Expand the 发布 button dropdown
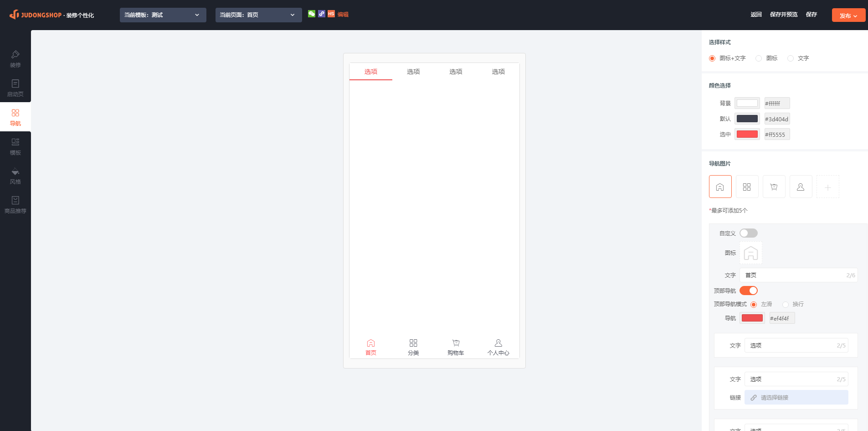This screenshot has width=868, height=431. (x=849, y=15)
